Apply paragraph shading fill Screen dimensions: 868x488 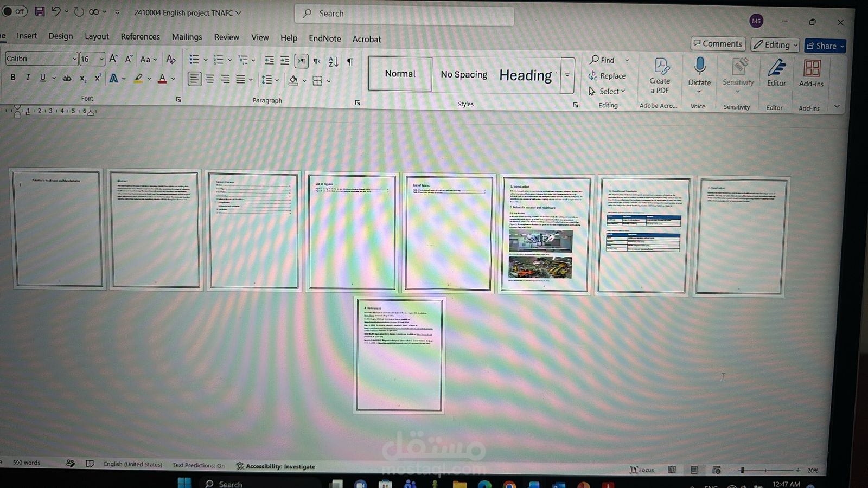click(x=293, y=81)
